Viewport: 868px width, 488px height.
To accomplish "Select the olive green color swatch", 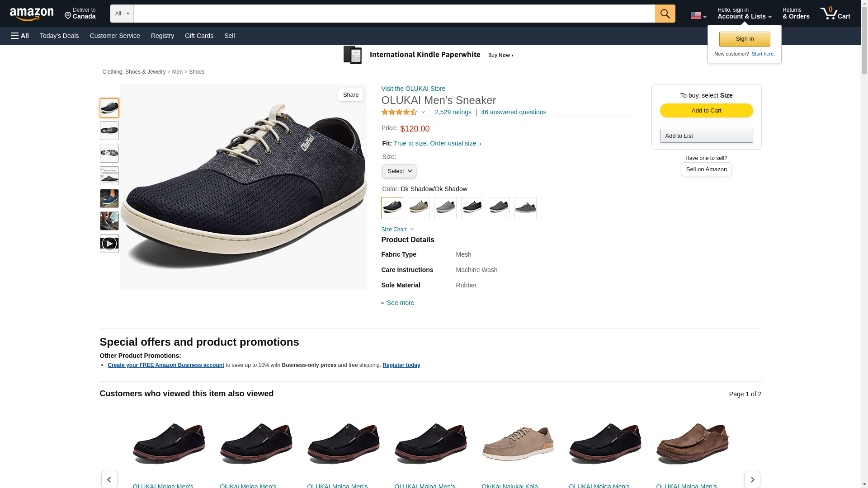I will pyautogui.click(x=419, y=208).
